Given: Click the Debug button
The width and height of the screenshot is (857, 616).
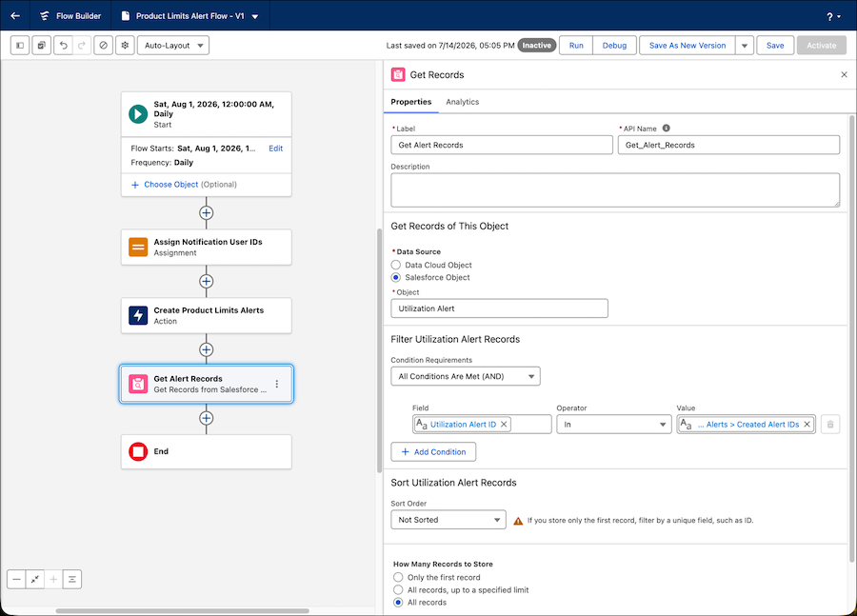Looking at the screenshot, I should (x=614, y=46).
